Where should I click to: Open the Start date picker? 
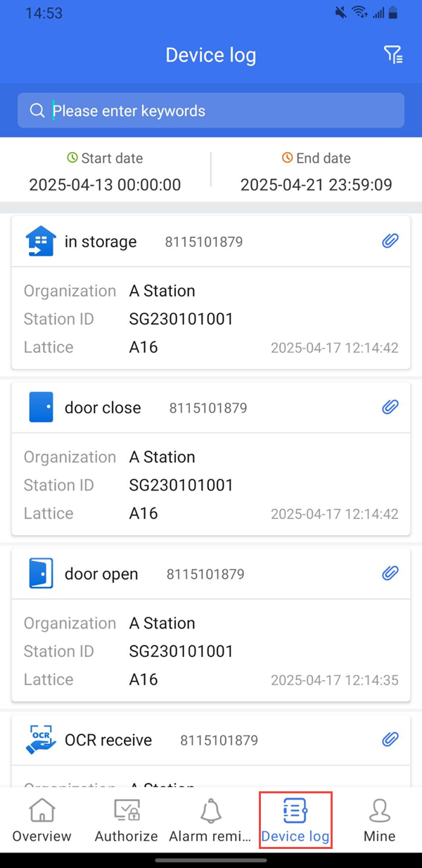(105, 172)
